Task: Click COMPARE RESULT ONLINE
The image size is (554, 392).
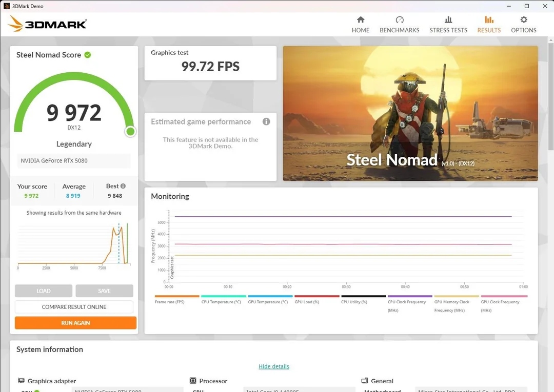Action: [x=74, y=307]
